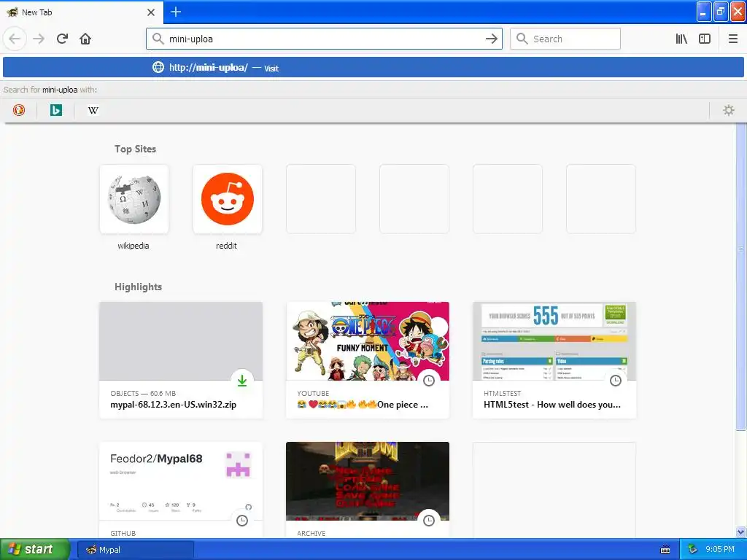Click the system tray network icon

pos(692,550)
